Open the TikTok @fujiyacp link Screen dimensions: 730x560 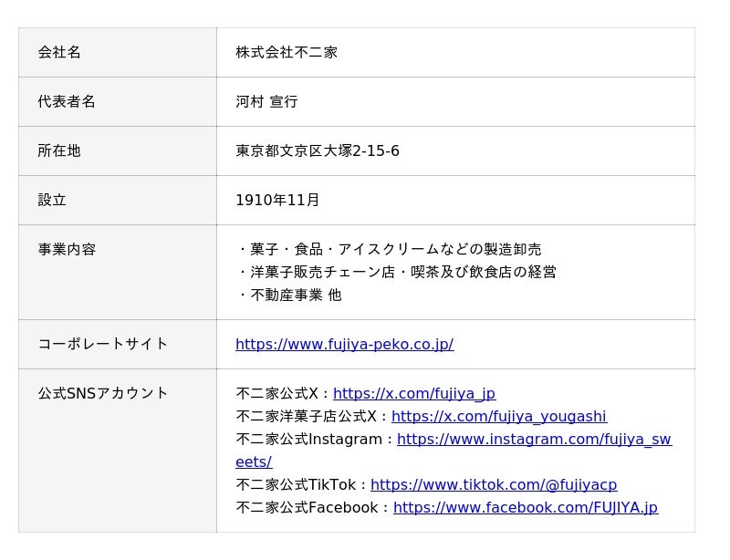tap(494, 485)
